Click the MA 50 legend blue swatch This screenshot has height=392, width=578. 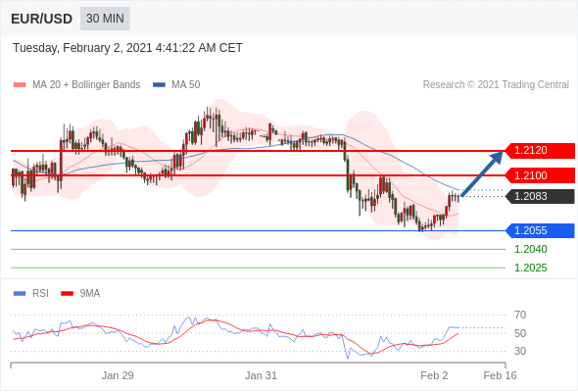click(159, 85)
